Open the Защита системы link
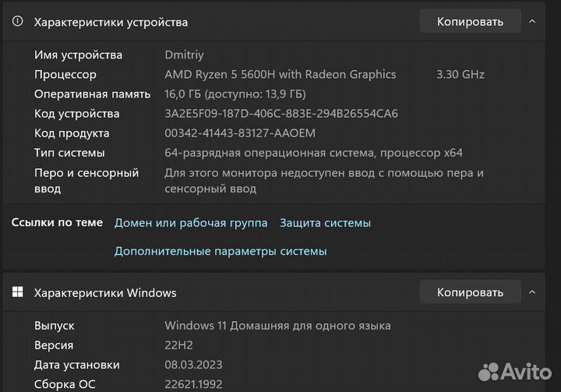This screenshot has height=392, width=561. (325, 223)
